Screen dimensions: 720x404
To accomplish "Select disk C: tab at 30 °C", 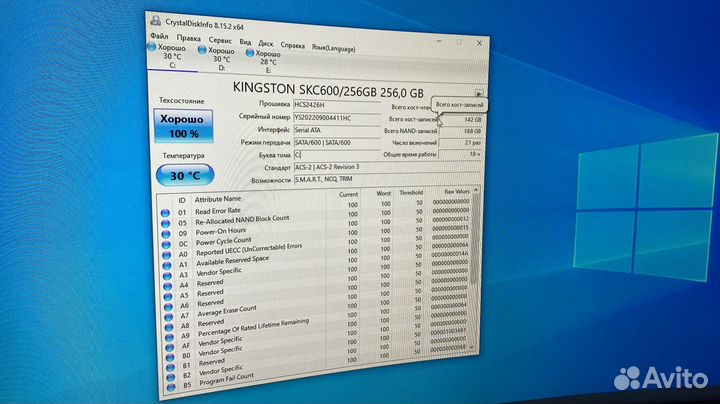I will click(x=172, y=56).
